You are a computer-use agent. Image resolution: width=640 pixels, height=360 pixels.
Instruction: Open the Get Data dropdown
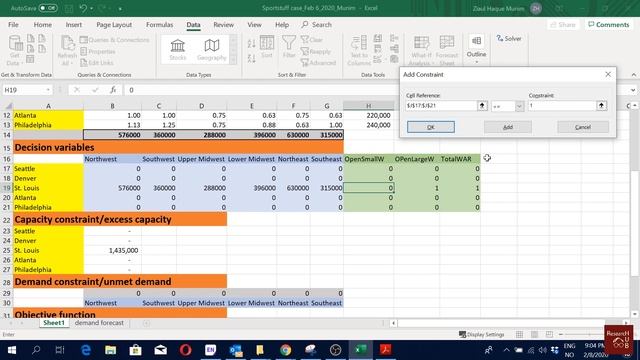click(15, 51)
